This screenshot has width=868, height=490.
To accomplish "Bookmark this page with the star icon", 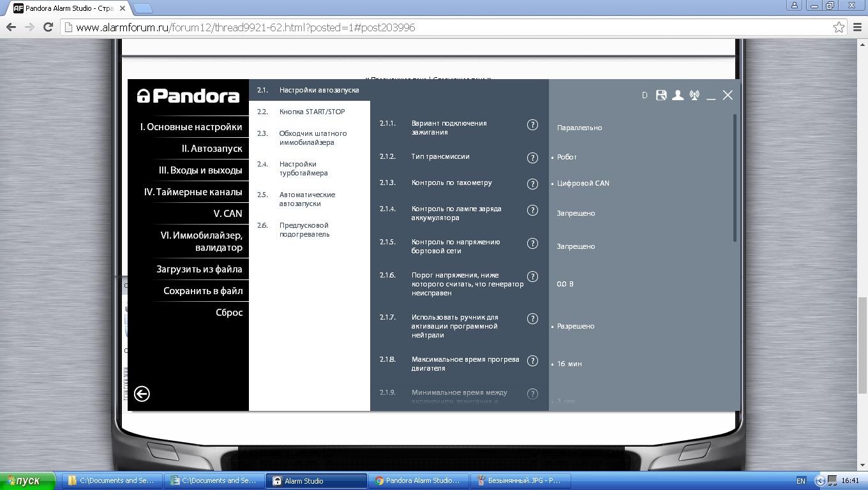I will [839, 27].
